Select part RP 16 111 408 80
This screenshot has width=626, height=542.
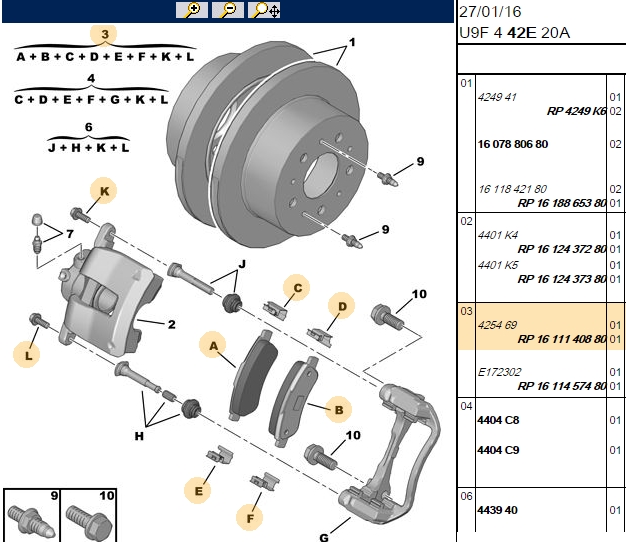562,339
